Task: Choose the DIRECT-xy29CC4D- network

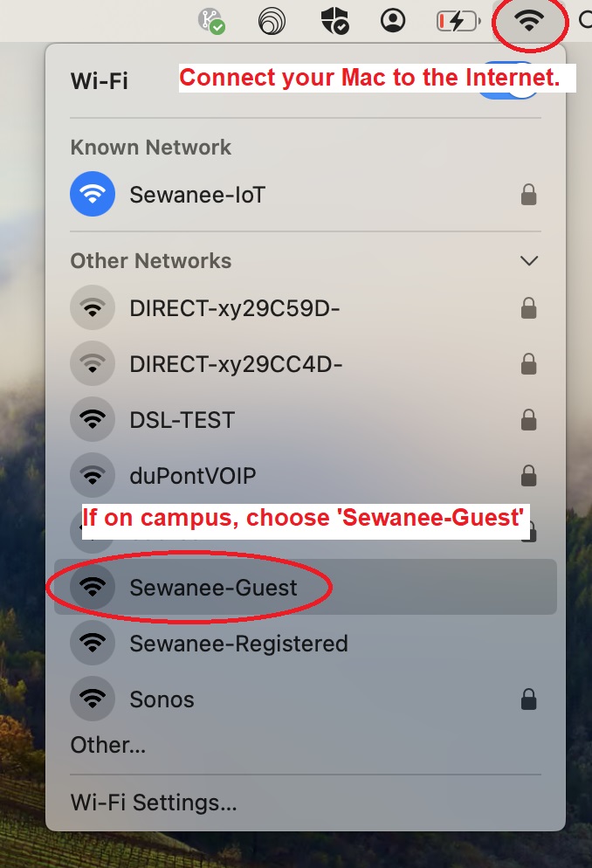Action: 306,363
